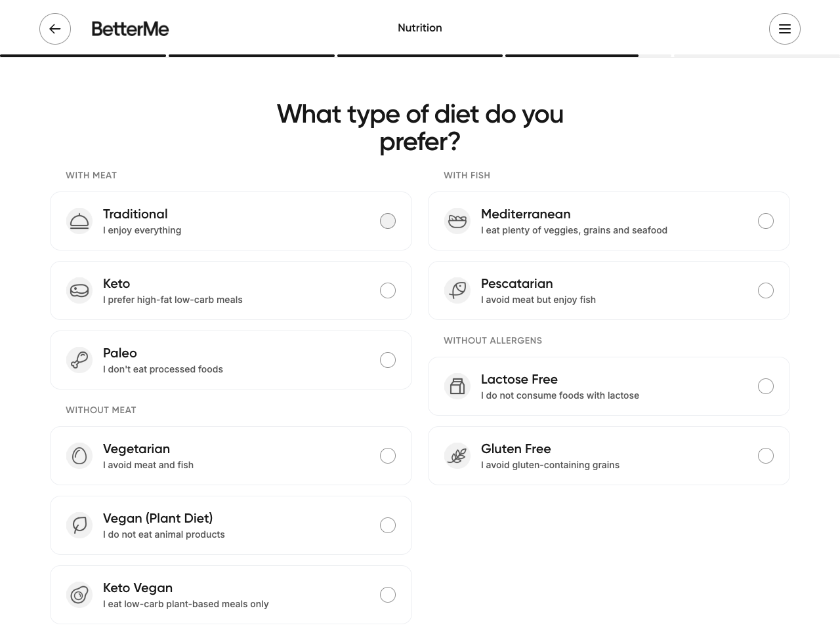The width and height of the screenshot is (840, 640).
Task: Click the Traditional diet dish icon
Action: pos(79,222)
